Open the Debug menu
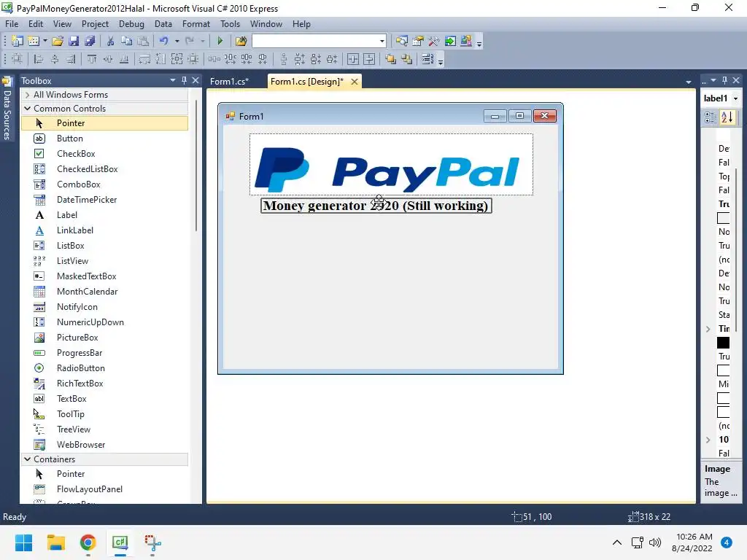747x560 pixels. [x=131, y=24]
